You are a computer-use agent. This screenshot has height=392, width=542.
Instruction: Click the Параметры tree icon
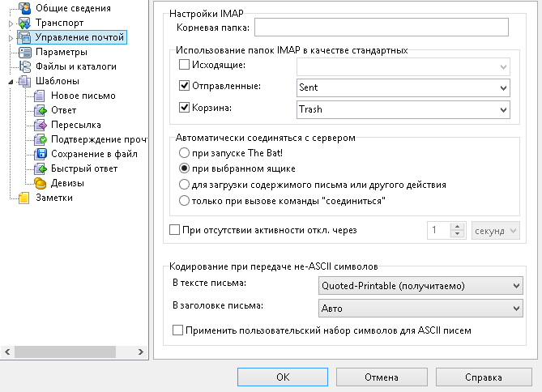(x=24, y=52)
